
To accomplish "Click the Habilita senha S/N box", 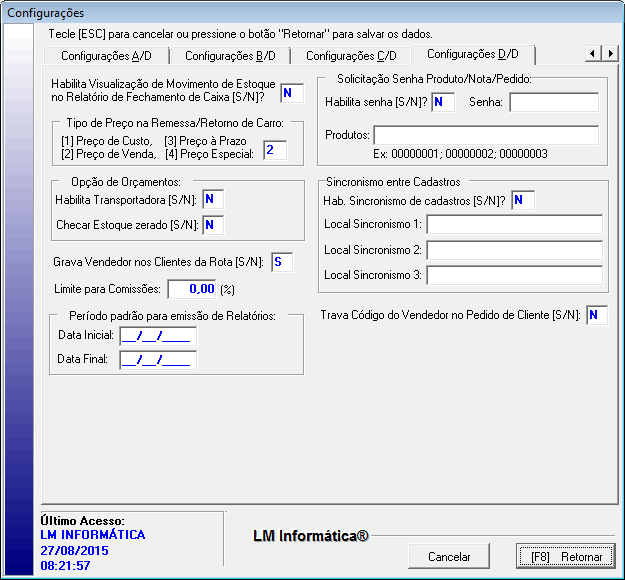I will pos(443,102).
